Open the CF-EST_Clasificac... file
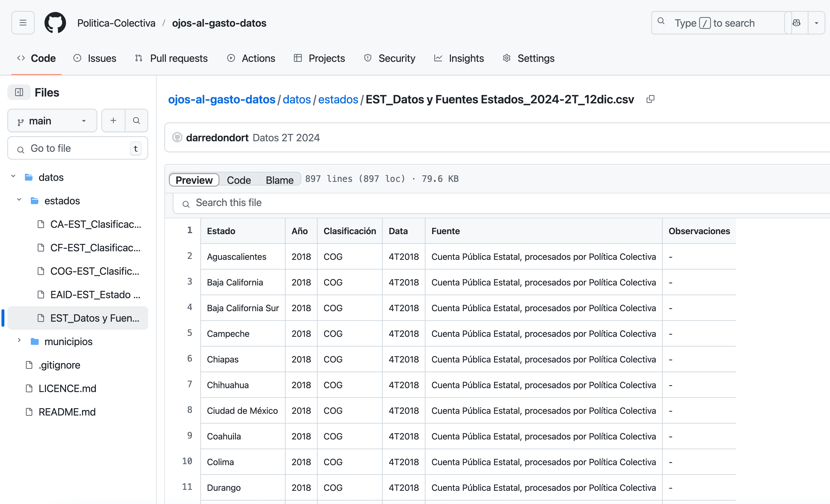This screenshot has width=830, height=504. tap(95, 248)
